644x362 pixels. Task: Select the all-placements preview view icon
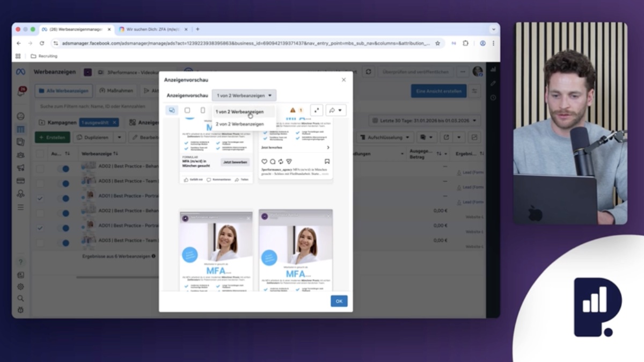172,110
